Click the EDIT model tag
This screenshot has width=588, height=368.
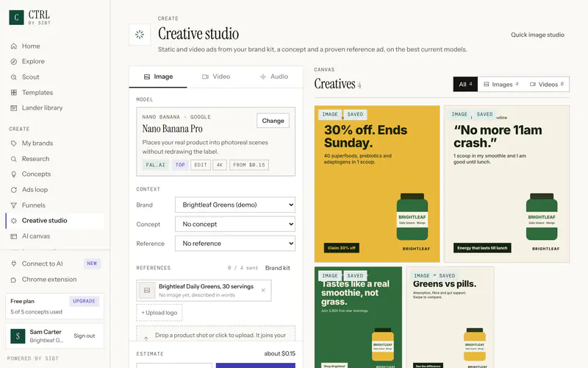click(x=201, y=165)
